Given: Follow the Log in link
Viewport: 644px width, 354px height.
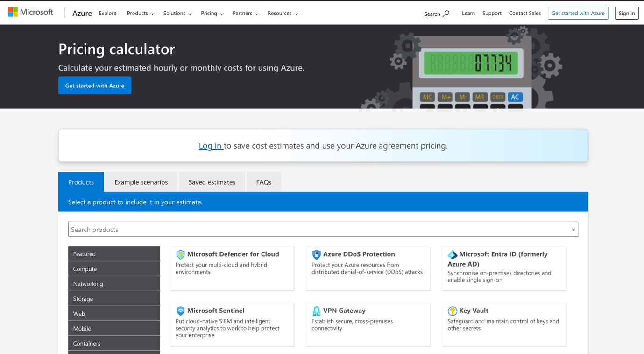Looking at the screenshot, I should pyautogui.click(x=211, y=145).
